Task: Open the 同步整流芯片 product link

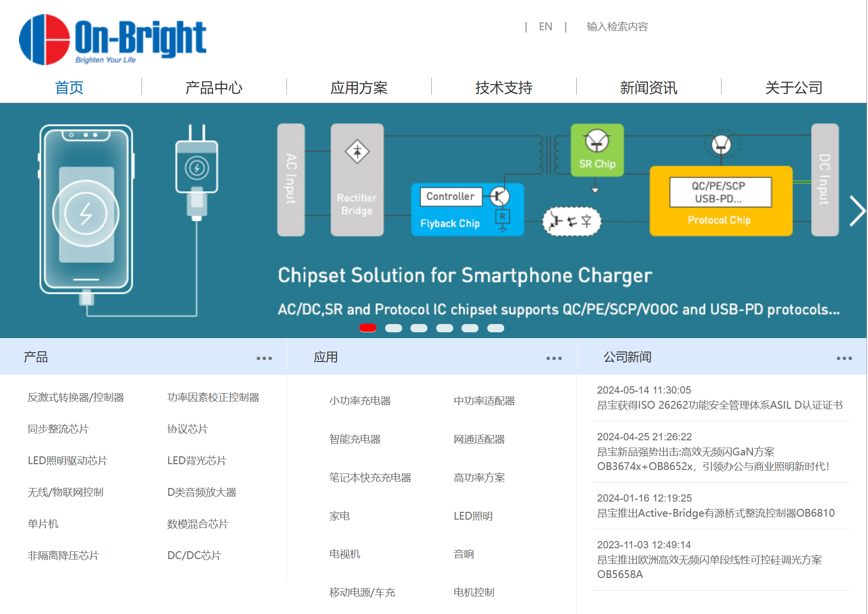Action: tap(58, 429)
